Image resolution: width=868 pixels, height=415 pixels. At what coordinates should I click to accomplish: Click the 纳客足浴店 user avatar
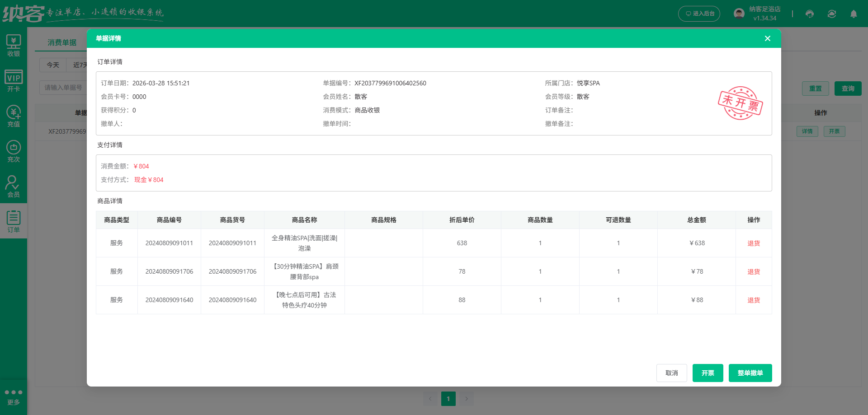coord(739,13)
